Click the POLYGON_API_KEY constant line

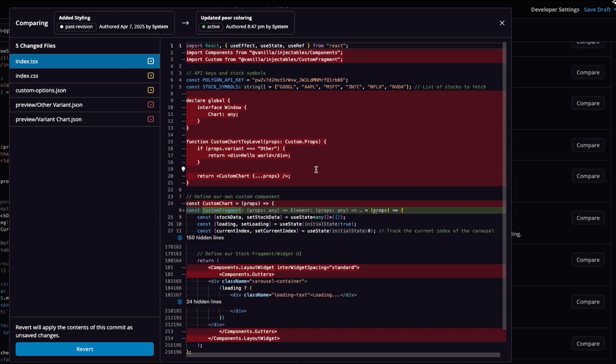pyautogui.click(x=267, y=80)
